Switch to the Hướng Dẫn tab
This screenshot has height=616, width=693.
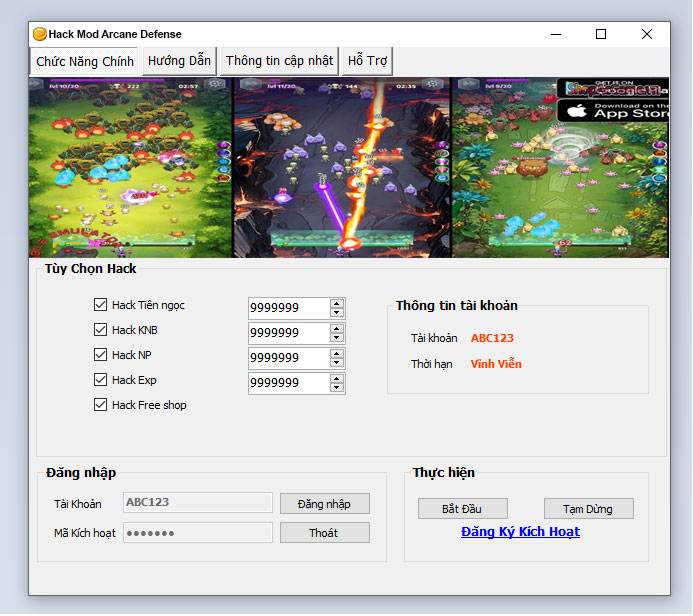(179, 61)
